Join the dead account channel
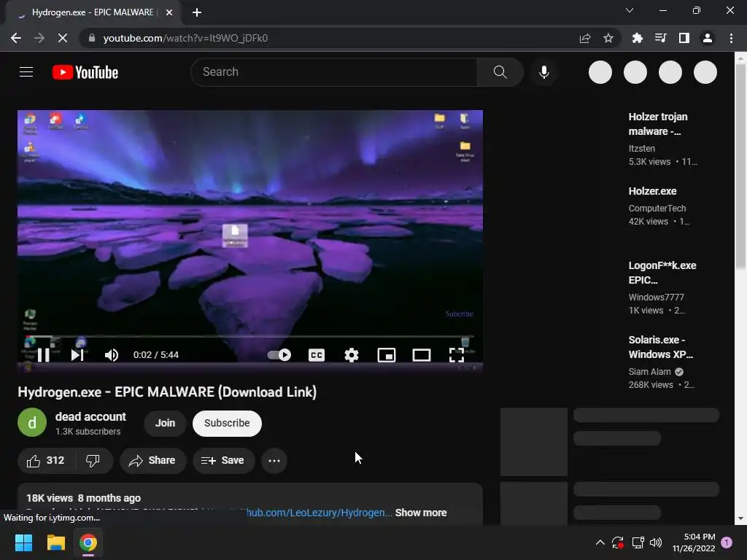The height and width of the screenshot is (560, 747). click(165, 423)
